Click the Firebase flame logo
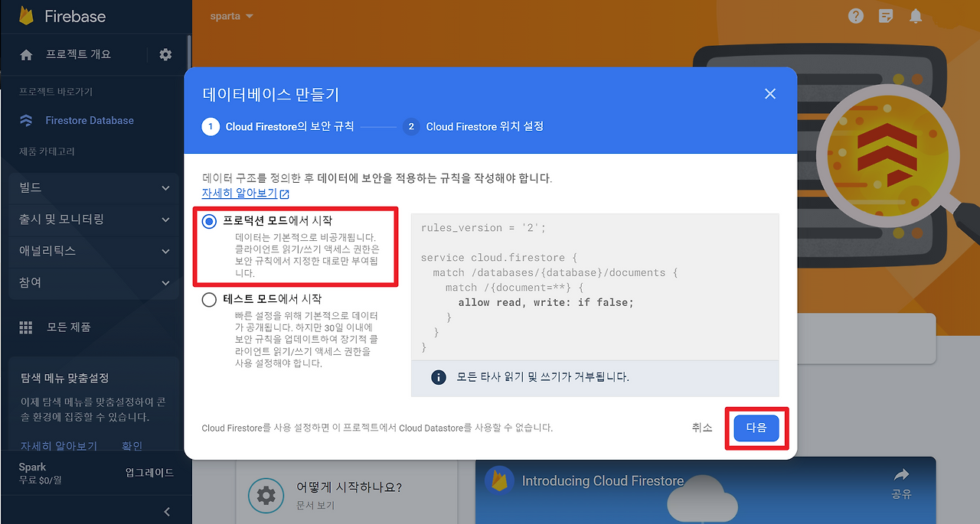Viewport: 980px width, 524px height. pos(26,15)
